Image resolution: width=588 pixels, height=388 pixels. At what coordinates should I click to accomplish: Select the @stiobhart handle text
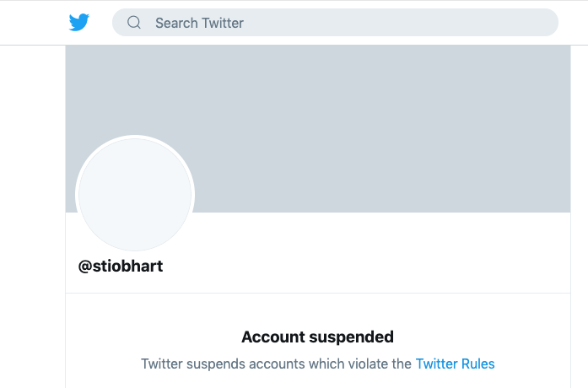121,267
